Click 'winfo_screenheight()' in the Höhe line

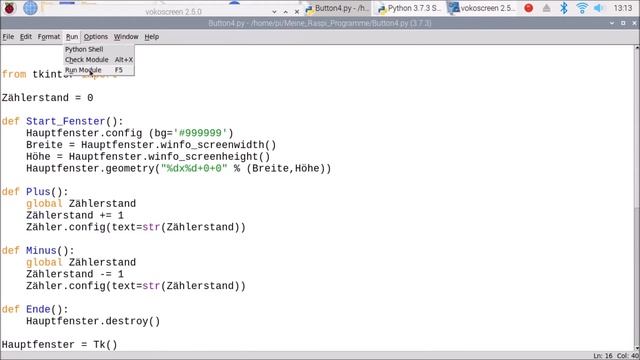coord(209,157)
